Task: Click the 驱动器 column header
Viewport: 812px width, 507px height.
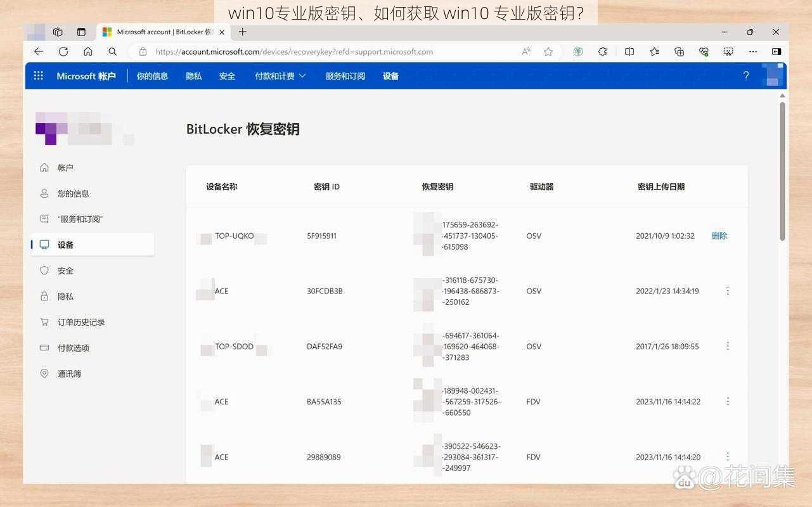Action: click(542, 187)
